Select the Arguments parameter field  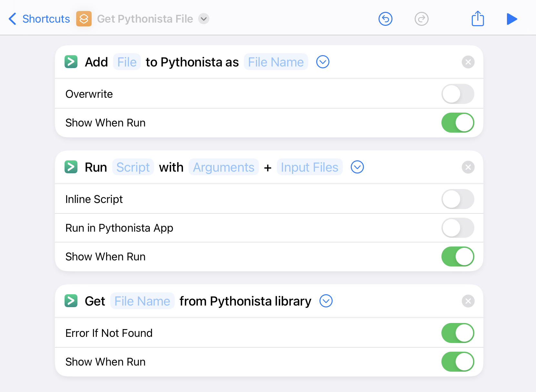coord(224,167)
